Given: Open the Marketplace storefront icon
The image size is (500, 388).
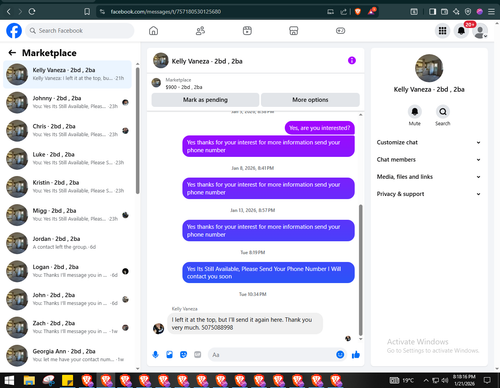Looking at the screenshot, I should [x=294, y=31].
